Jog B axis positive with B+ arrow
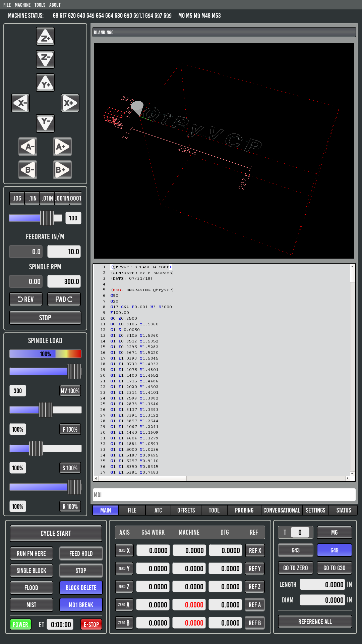 [x=62, y=170]
